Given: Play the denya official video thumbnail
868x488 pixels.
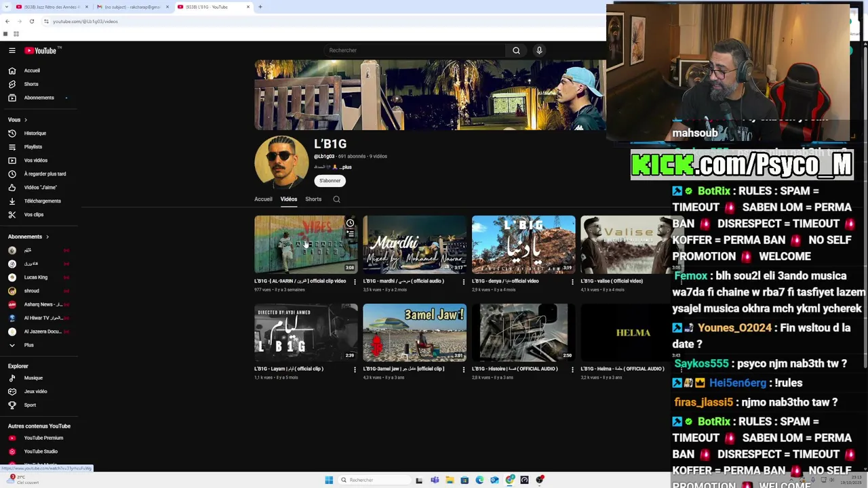Looking at the screenshot, I should [x=524, y=245].
